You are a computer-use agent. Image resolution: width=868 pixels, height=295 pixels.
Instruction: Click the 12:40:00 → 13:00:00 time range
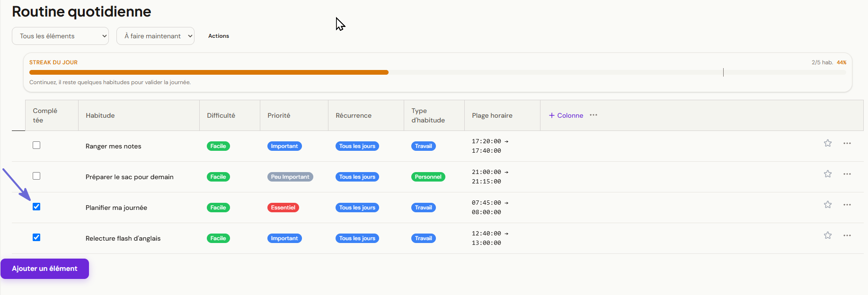tap(490, 238)
